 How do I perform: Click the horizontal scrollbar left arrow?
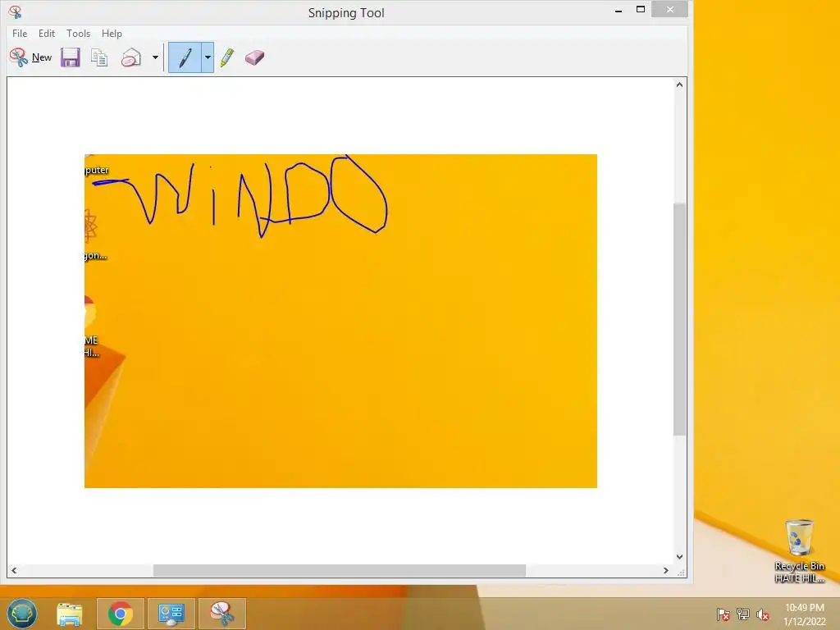15,571
